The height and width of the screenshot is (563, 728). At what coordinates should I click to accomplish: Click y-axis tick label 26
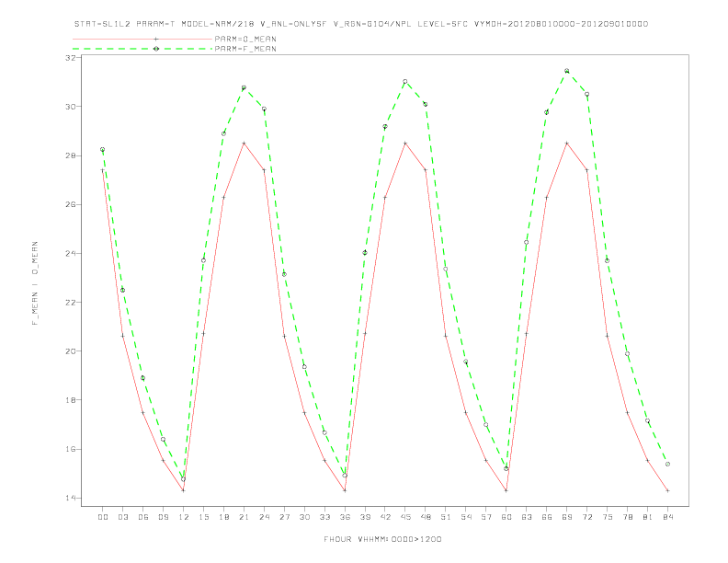coord(71,204)
